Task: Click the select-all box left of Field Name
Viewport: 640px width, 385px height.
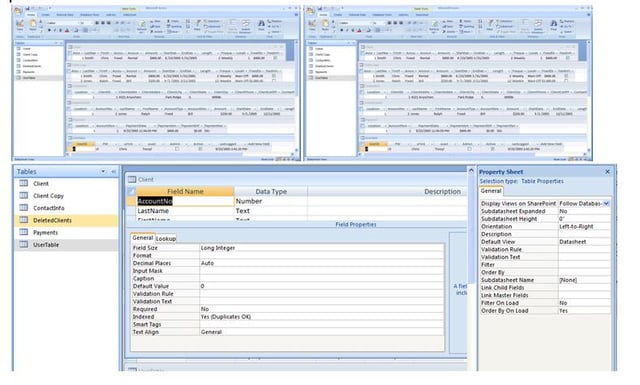Action: tap(131, 191)
